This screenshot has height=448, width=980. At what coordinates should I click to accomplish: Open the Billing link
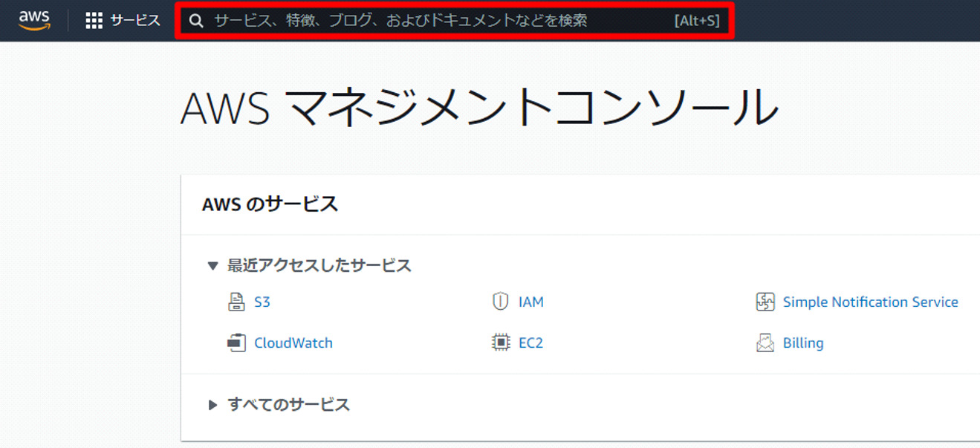click(803, 343)
